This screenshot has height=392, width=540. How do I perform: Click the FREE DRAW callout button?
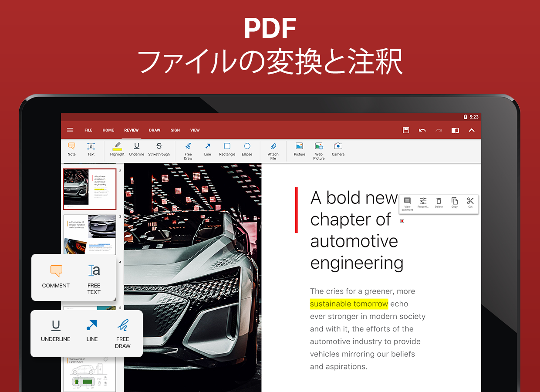[123, 334]
